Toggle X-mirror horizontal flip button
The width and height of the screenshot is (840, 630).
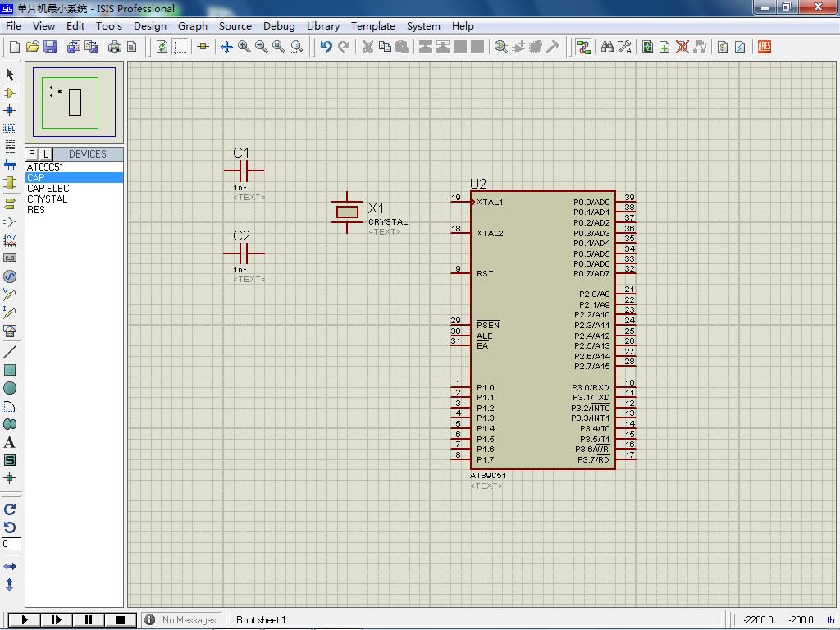[10, 567]
